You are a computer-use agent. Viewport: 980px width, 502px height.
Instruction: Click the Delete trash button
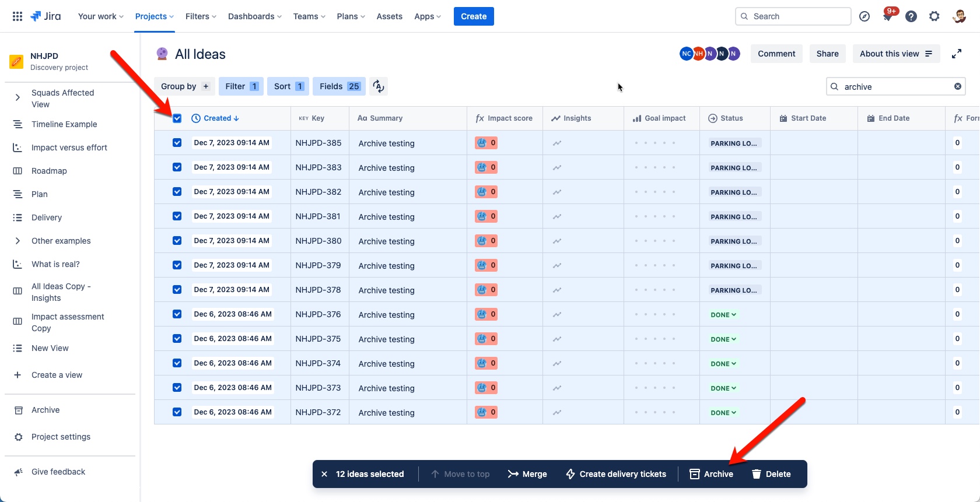point(771,474)
